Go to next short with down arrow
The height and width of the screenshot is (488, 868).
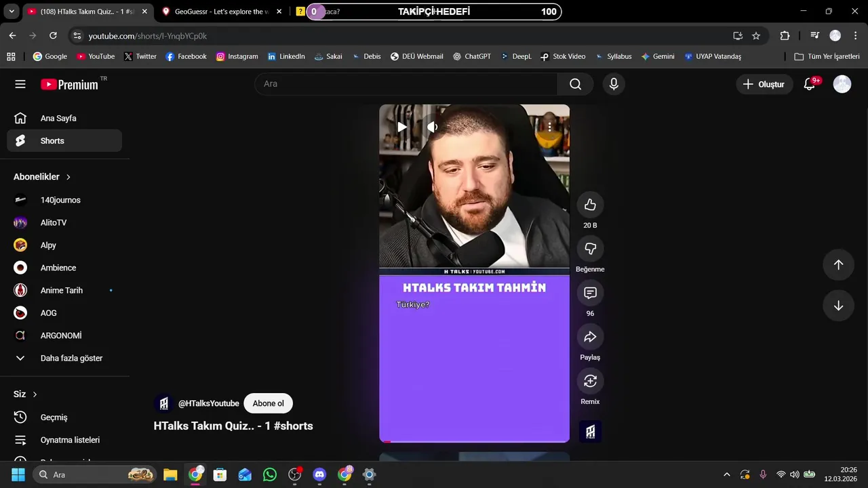838,306
